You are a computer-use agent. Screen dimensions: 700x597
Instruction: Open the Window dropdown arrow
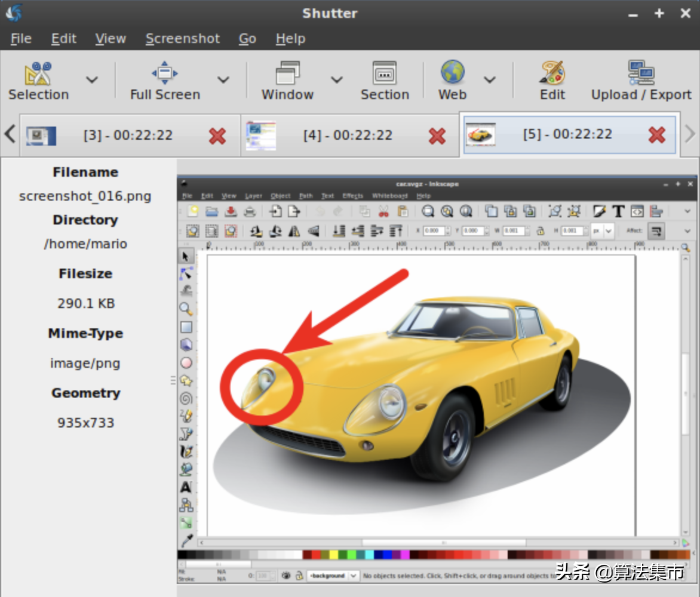337,80
